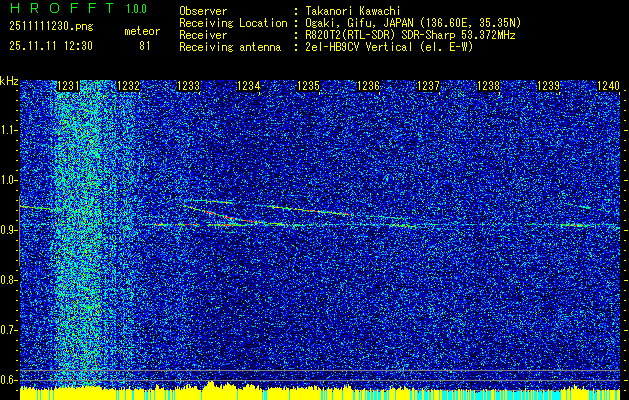
Task: Click the 'Receiving antenna' label
Action: (x=230, y=47)
